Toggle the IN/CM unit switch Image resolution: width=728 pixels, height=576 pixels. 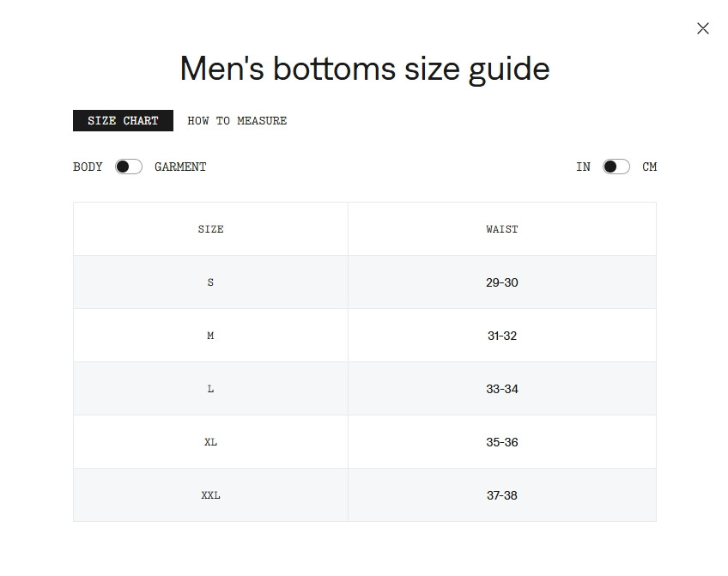(616, 167)
